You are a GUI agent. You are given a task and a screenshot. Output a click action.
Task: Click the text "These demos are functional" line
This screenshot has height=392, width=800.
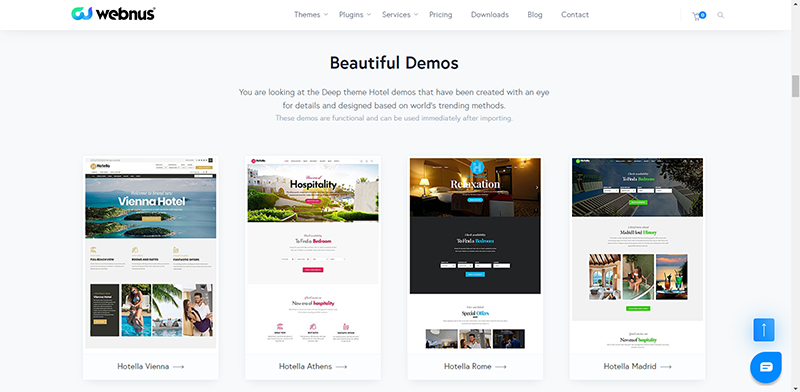coord(394,118)
